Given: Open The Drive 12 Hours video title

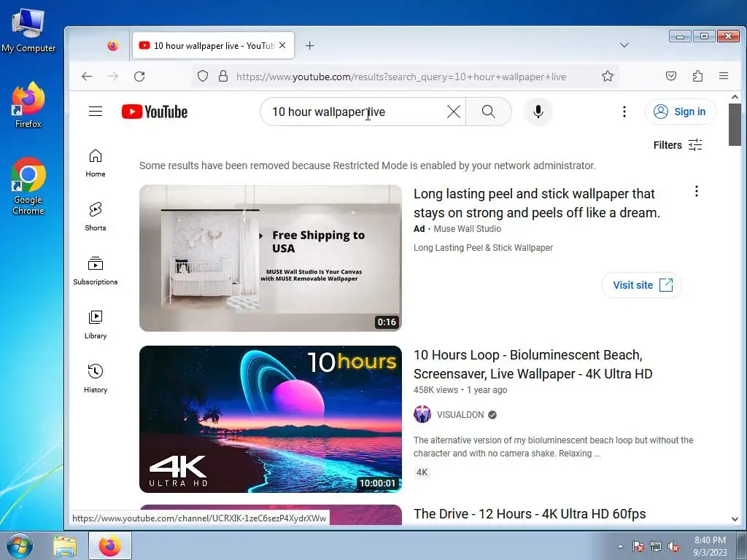Looking at the screenshot, I should click(530, 514).
